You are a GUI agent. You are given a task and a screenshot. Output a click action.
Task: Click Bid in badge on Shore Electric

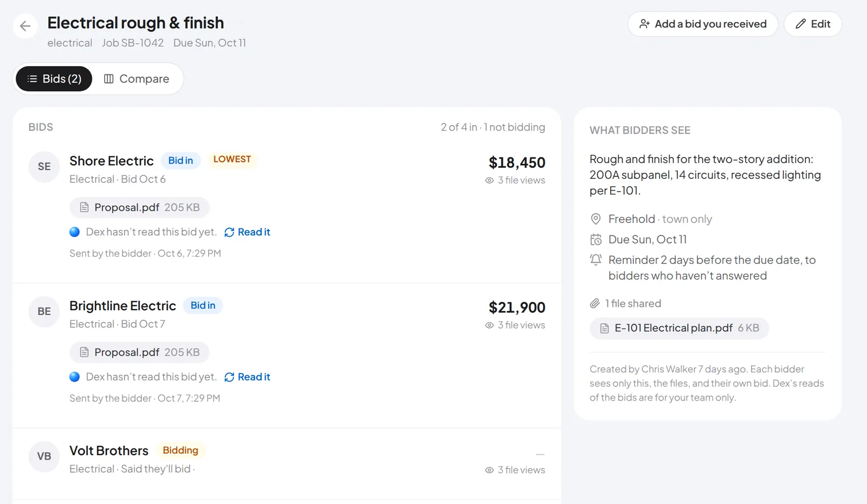tap(180, 161)
